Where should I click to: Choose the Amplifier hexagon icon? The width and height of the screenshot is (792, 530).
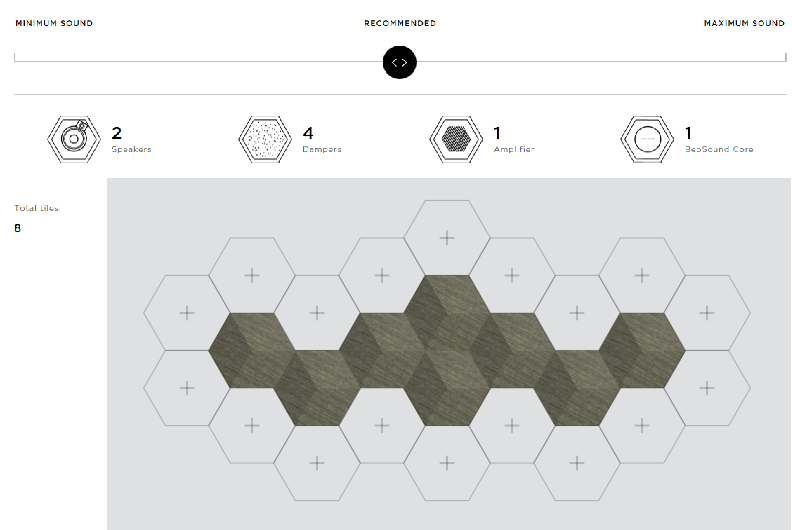(x=456, y=139)
